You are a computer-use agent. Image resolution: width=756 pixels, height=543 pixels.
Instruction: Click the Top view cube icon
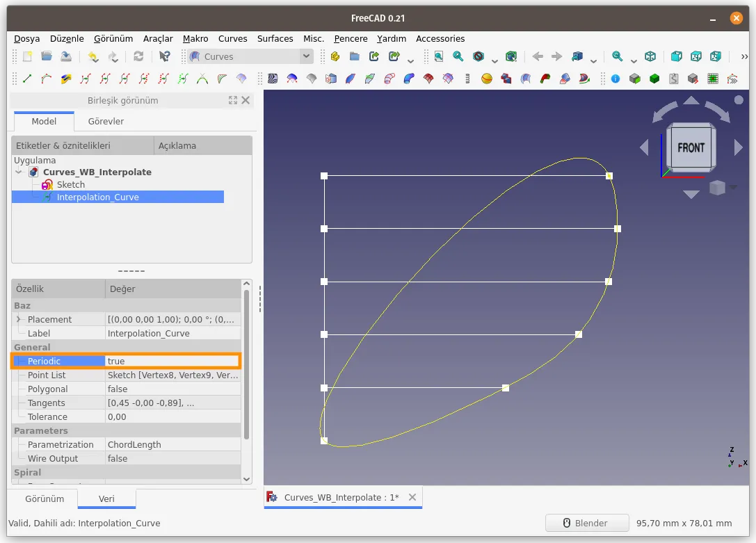(695, 56)
